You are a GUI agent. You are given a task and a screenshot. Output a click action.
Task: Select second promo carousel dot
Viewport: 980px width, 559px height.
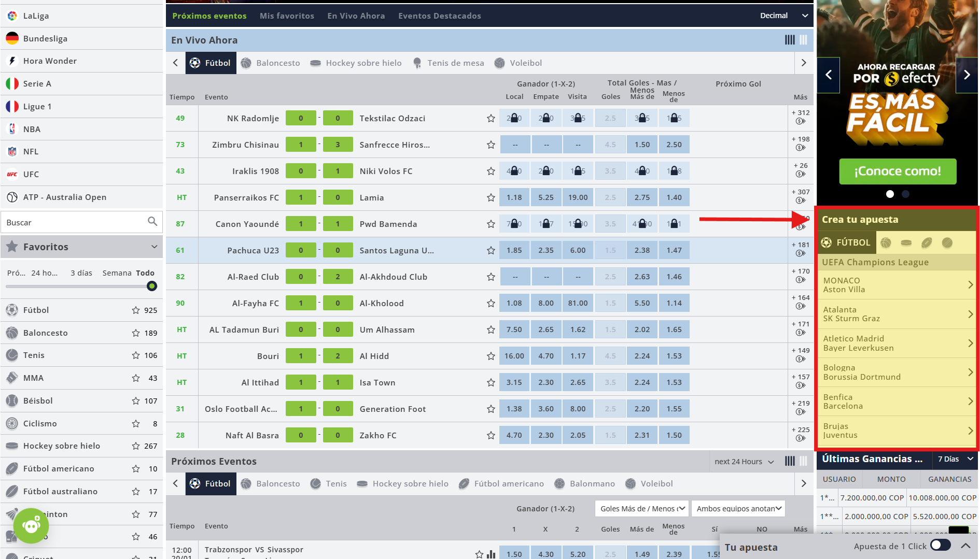pyautogui.click(x=905, y=194)
